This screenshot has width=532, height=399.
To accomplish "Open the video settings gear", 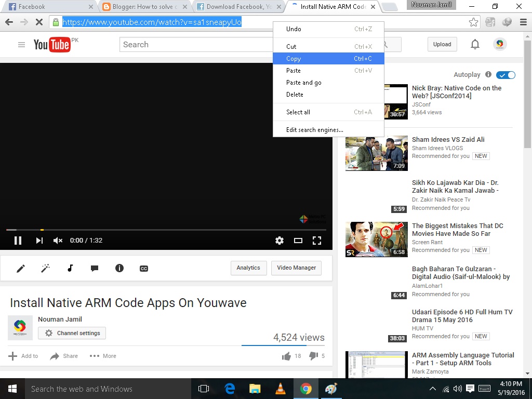I will tap(279, 241).
